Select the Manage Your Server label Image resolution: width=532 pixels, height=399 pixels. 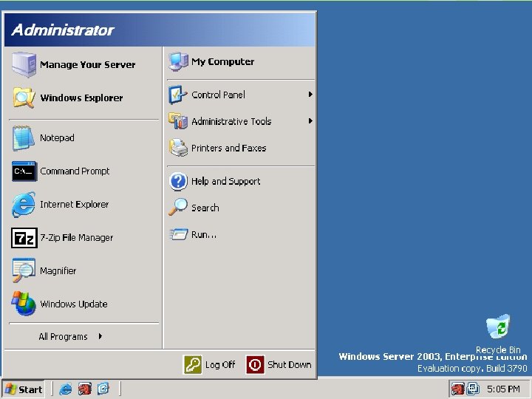click(x=87, y=65)
